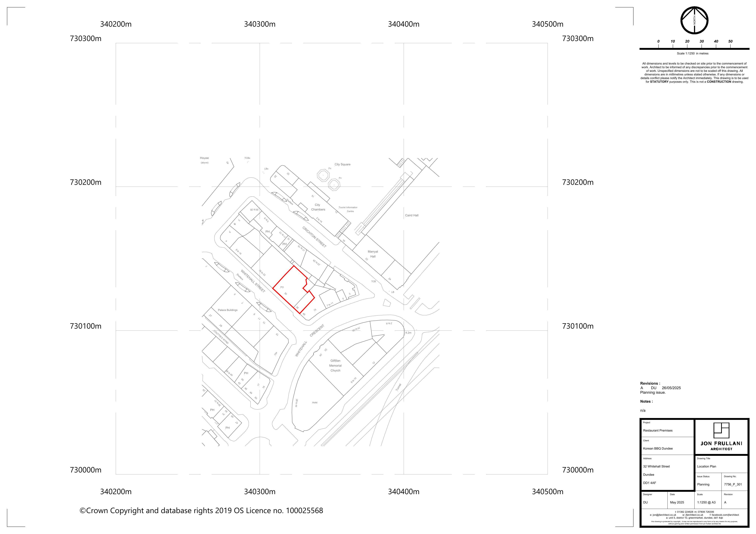
Task: Click the WHITEHALL CRESCENT road name
Action: [x=310, y=341]
